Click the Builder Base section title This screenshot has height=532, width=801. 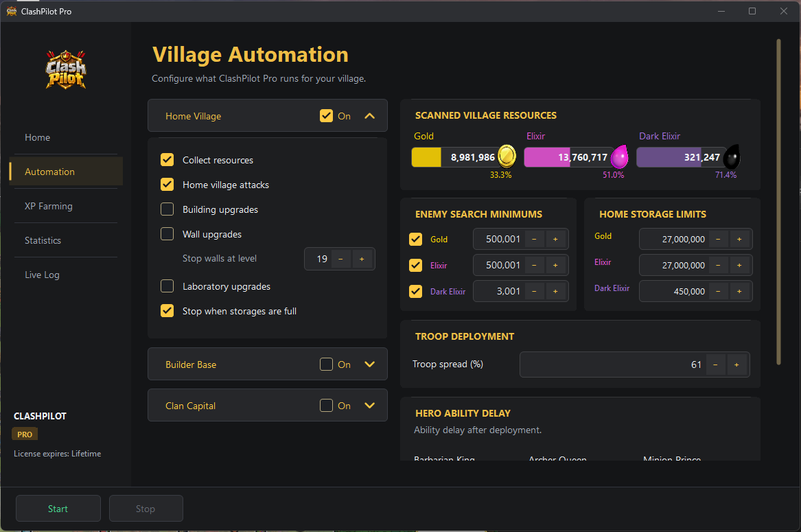point(191,365)
